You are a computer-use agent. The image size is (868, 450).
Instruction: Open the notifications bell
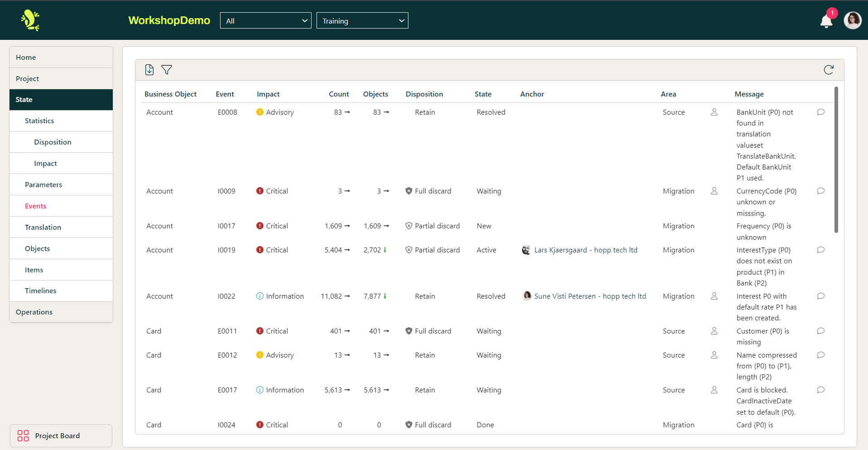point(826,21)
